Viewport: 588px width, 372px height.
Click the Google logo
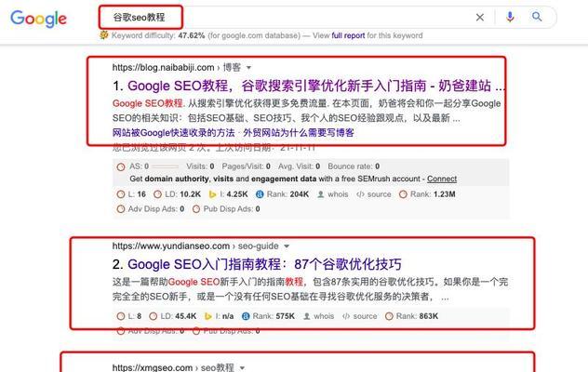point(38,19)
